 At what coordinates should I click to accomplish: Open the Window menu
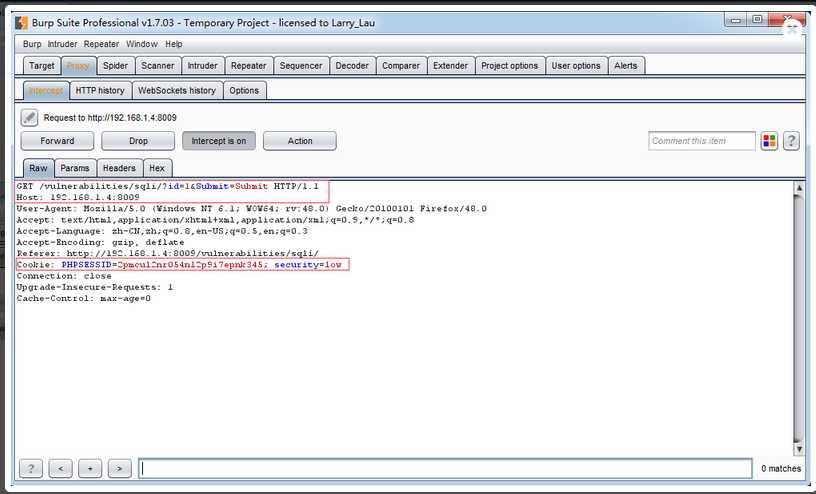(x=142, y=44)
